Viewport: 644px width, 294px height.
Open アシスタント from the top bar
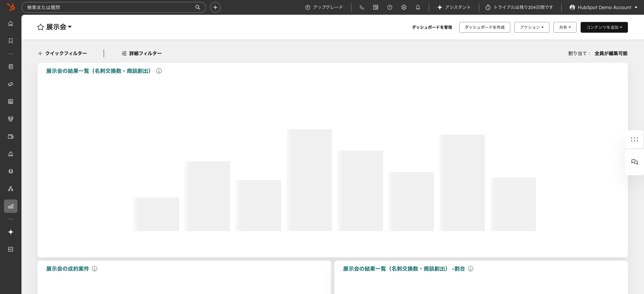(453, 7)
